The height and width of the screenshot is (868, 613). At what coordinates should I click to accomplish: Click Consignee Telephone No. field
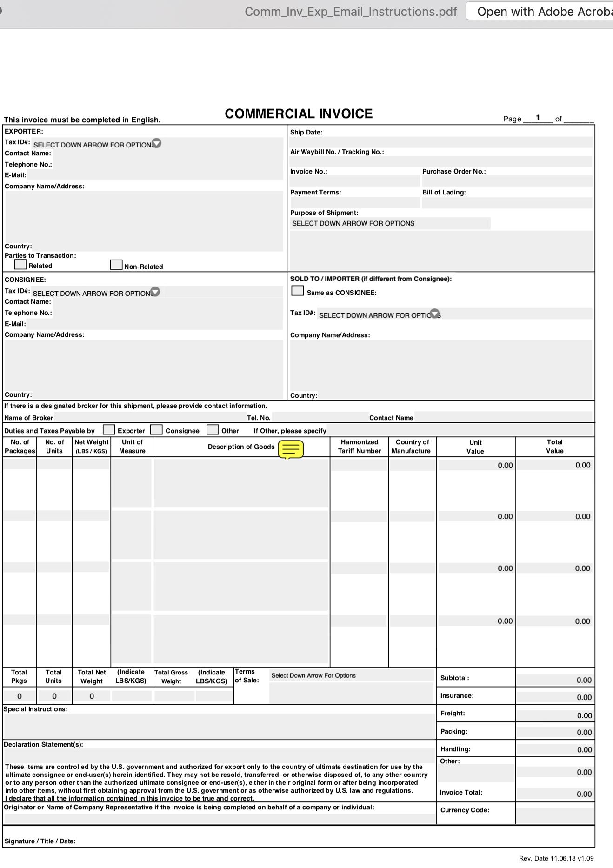tap(168, 313)
